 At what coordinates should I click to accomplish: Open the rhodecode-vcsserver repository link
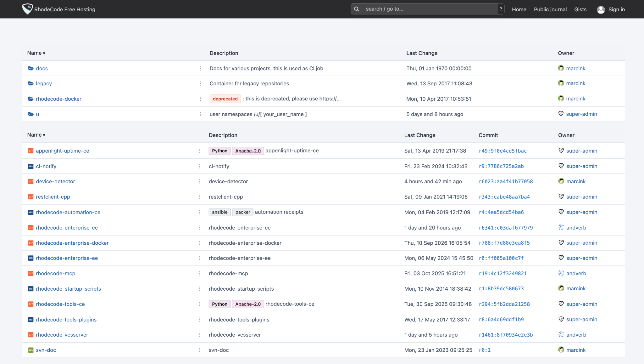click(x=62, y=335)
